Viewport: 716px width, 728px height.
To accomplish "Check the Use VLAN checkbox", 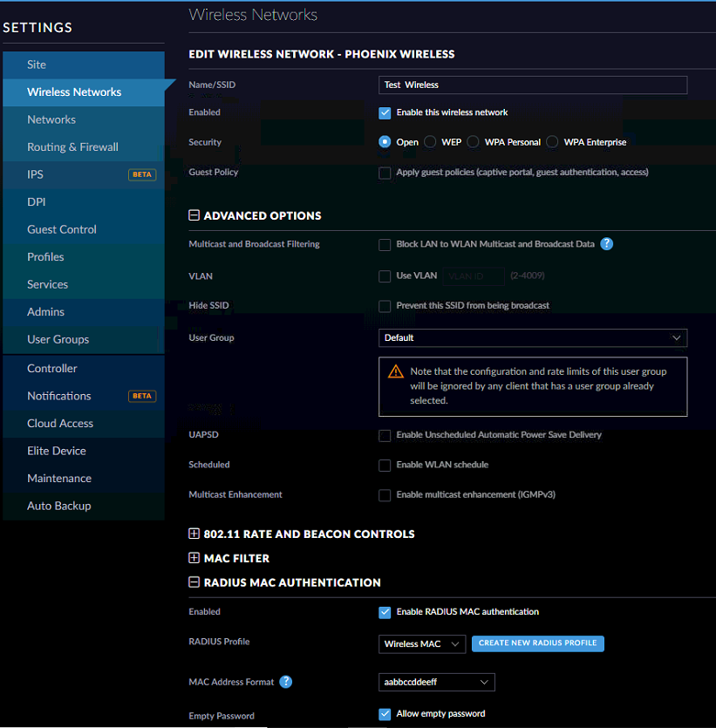I will point(385,276).
